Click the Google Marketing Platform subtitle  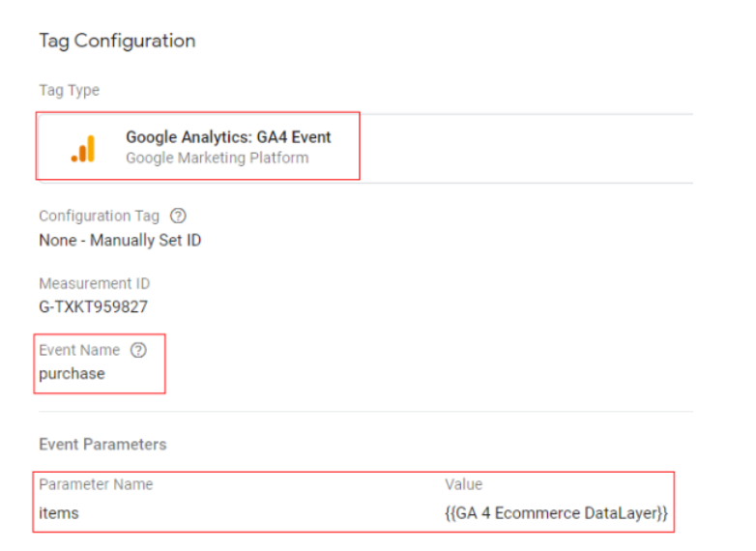click(217, 158)
